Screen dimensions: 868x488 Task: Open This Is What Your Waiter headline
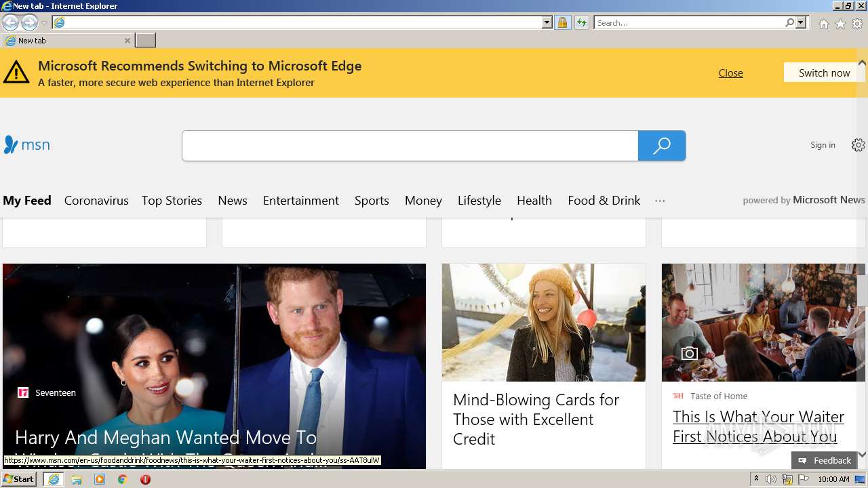pyautogui.click(x=758, y=426)
